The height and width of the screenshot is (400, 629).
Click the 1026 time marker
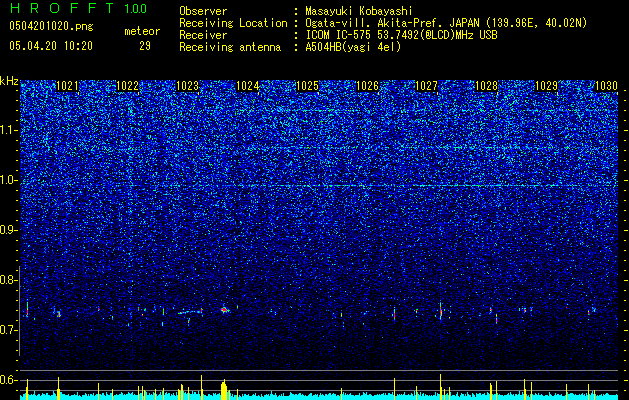click(367, 86)
